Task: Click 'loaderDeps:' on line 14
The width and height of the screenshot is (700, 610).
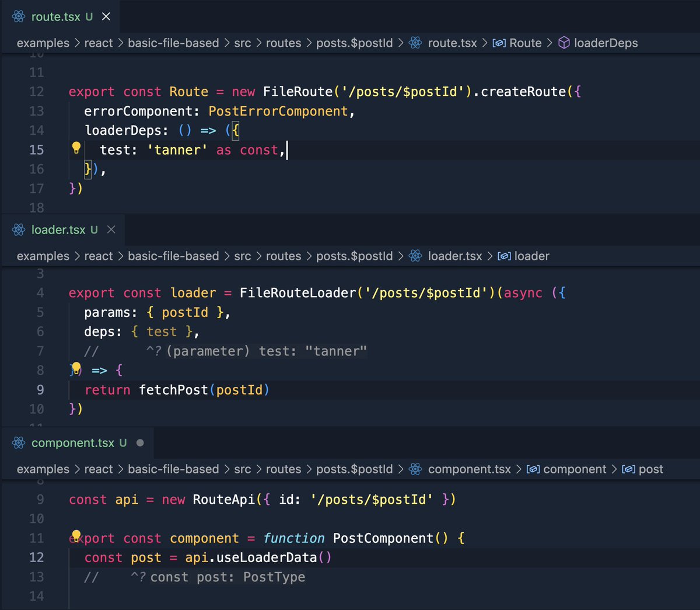Action: (x=127, y=130)
